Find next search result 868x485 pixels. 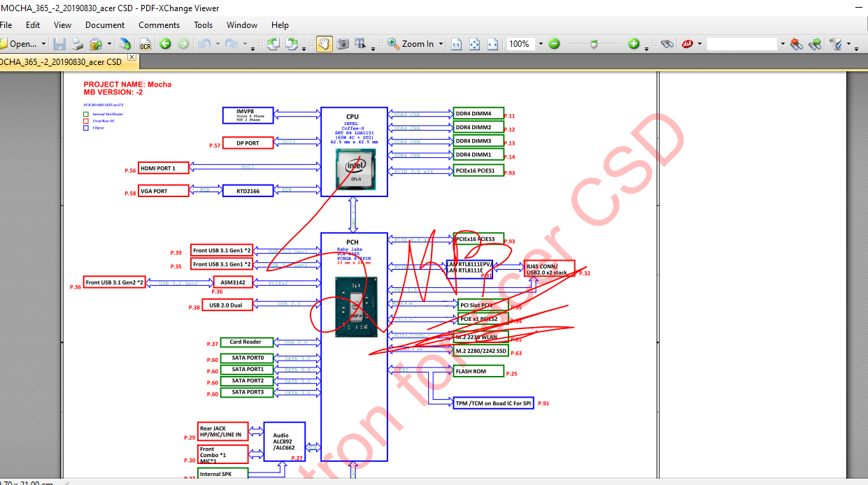coord(815,43)
